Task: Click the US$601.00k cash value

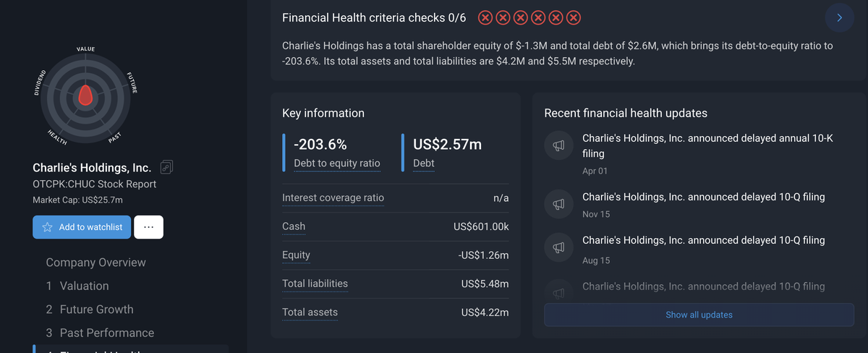Action: tap(481, 227)
